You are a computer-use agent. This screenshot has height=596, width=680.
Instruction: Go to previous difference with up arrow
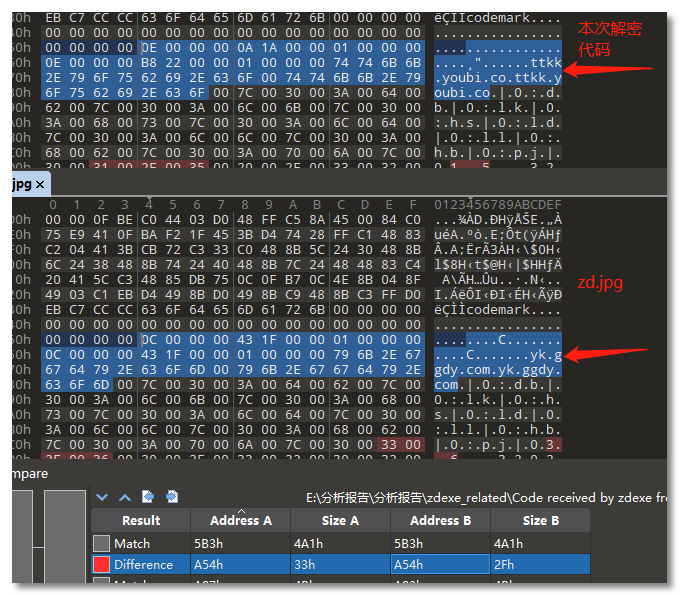click(x=125, y=497)
